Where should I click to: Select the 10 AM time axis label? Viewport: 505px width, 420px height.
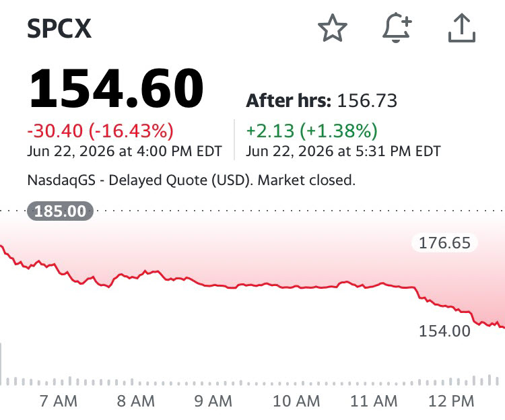click(x=296, y=401)
